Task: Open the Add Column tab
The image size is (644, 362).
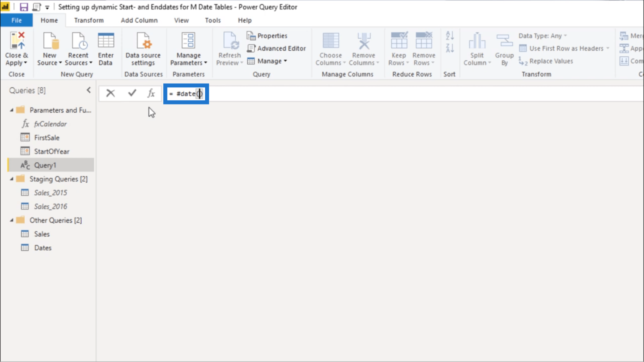Action: click(x=139, y=20)
